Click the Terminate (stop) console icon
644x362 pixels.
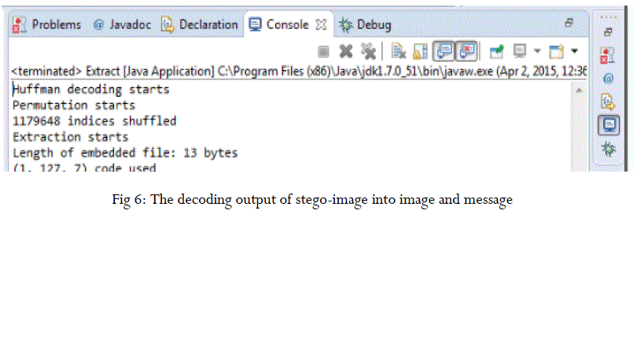(x=323, y=52)
